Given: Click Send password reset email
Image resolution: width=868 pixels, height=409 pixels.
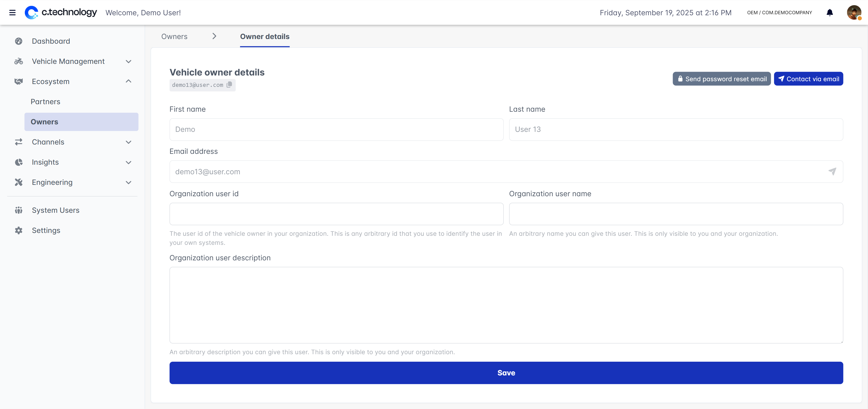Looking at the screenshot, I should [x=722, y=79].
